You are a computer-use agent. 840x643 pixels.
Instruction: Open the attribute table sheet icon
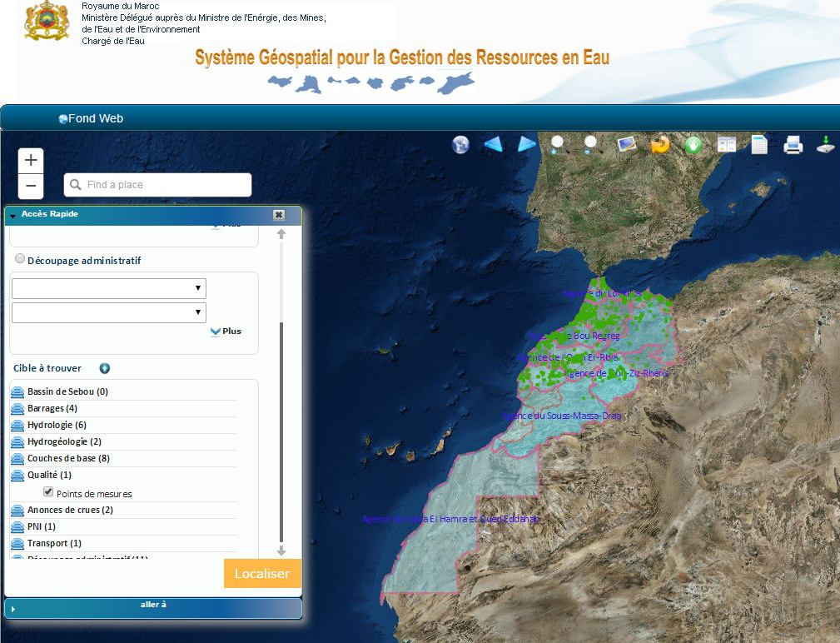[759, 144]
